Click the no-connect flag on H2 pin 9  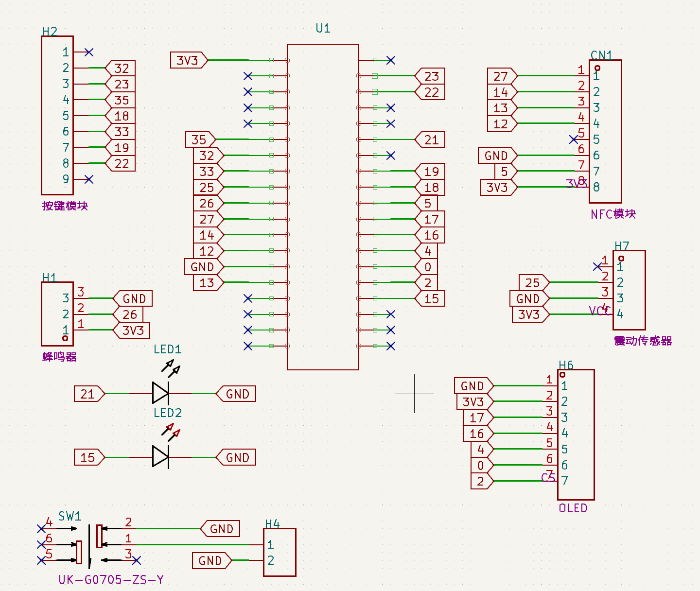[89, 179]
